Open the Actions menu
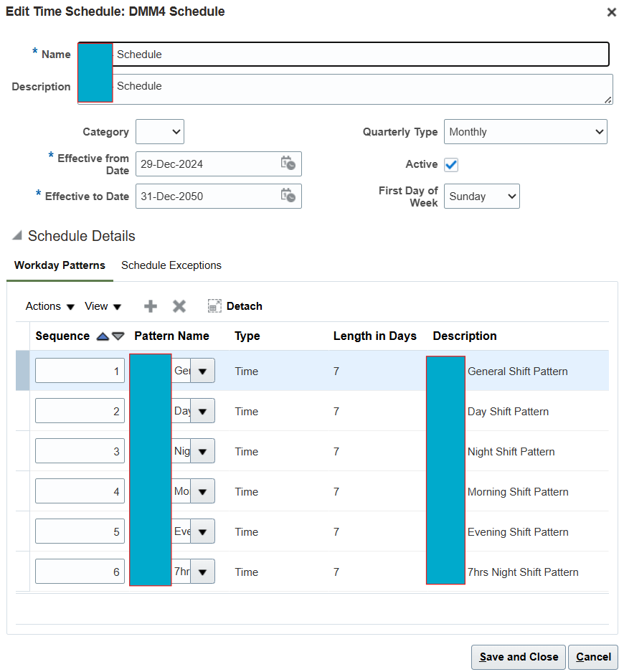Image resolution: width=624 pixels, height=672 pixels. point(50,306)
